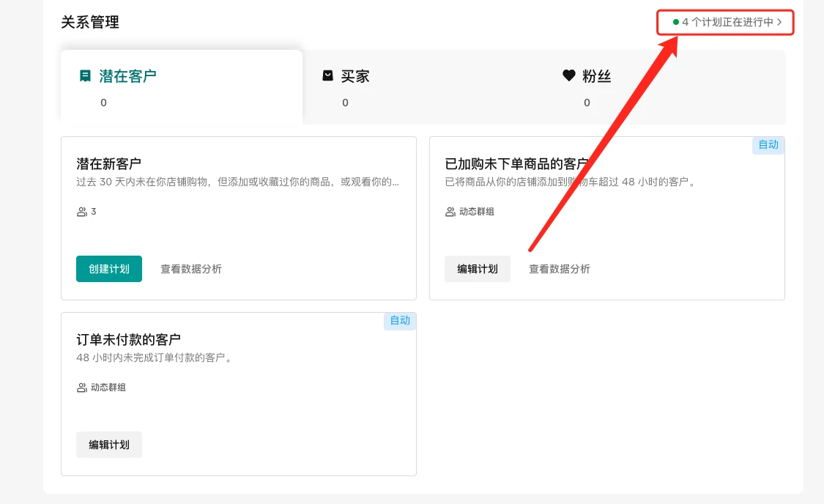Viewport: 824px width, 504px height.
Task: Click people icon in 订单未付款的客户 card
Action: point(82,388)
